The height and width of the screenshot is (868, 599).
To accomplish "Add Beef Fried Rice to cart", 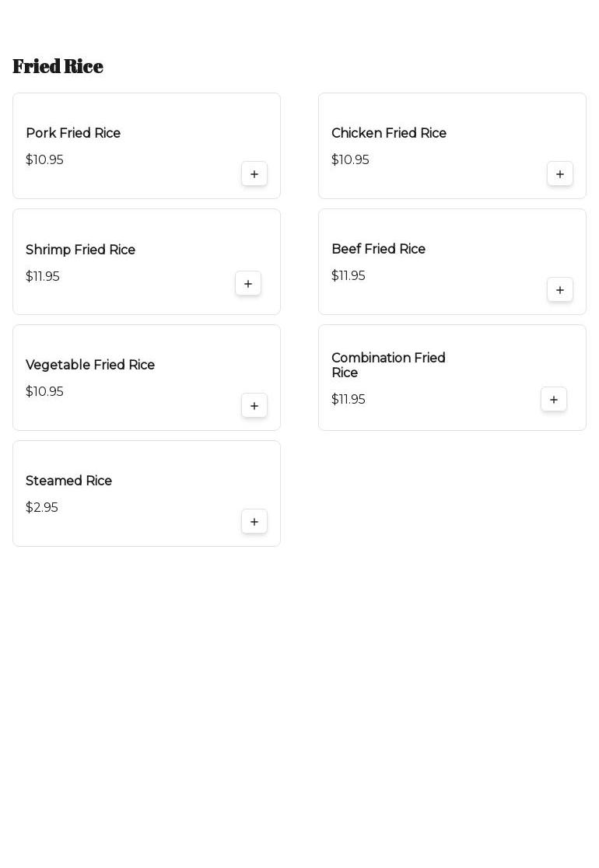I will tap(560, 290).
